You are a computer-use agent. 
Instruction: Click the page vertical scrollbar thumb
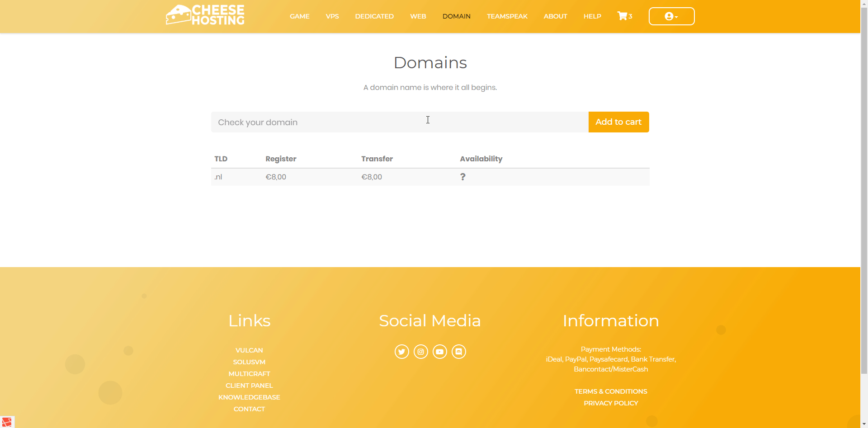864,190
